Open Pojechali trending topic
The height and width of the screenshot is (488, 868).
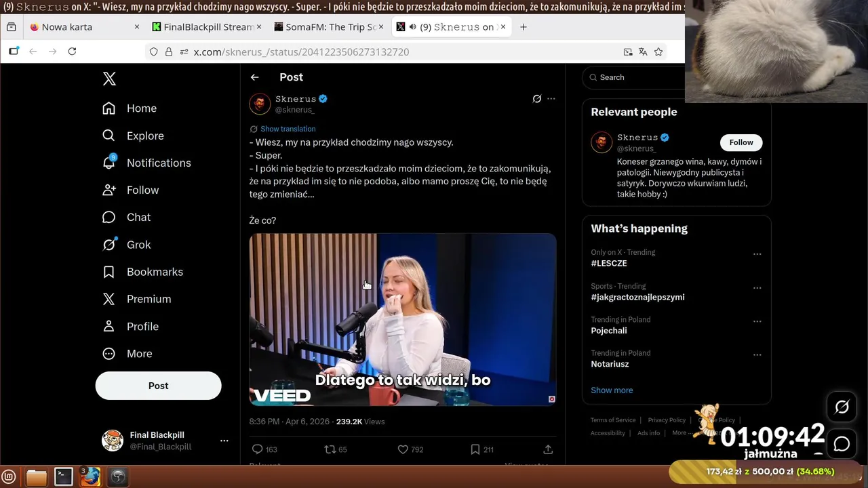click(609, 331)
